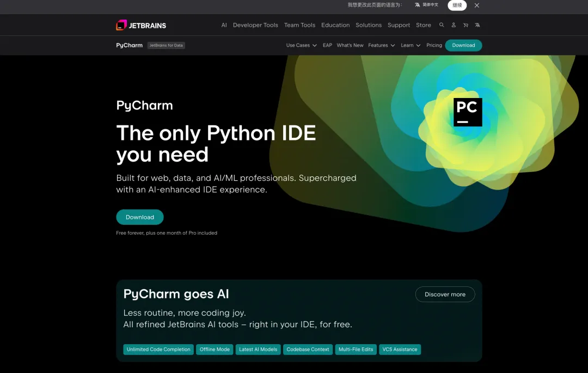Select the Offline Mode tag

pos(215,350)
